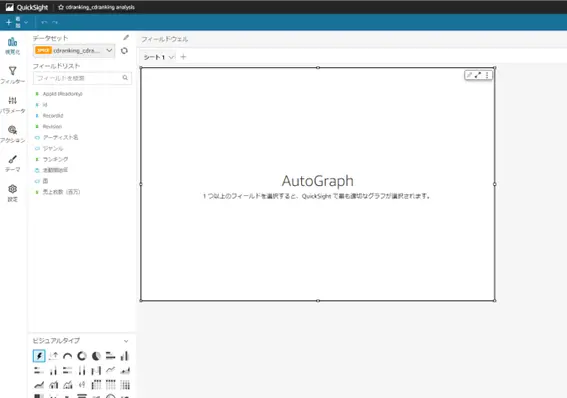Open the cdranking dataset dropdown

(x=74, y=51)
